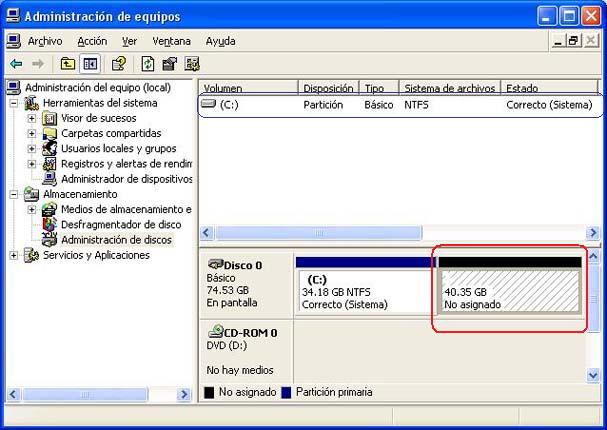
Task: Expand Usuarios locales y grupos node
Action: point(32,149)
